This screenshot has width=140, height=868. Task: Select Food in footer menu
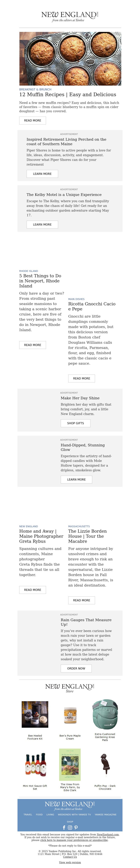[39, 814]
